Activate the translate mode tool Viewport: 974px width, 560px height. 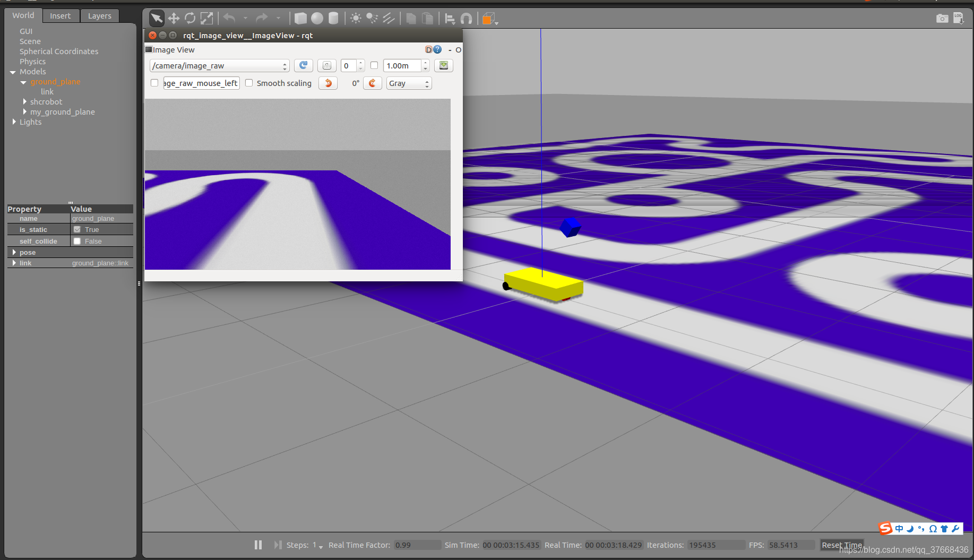click(174, 19)
